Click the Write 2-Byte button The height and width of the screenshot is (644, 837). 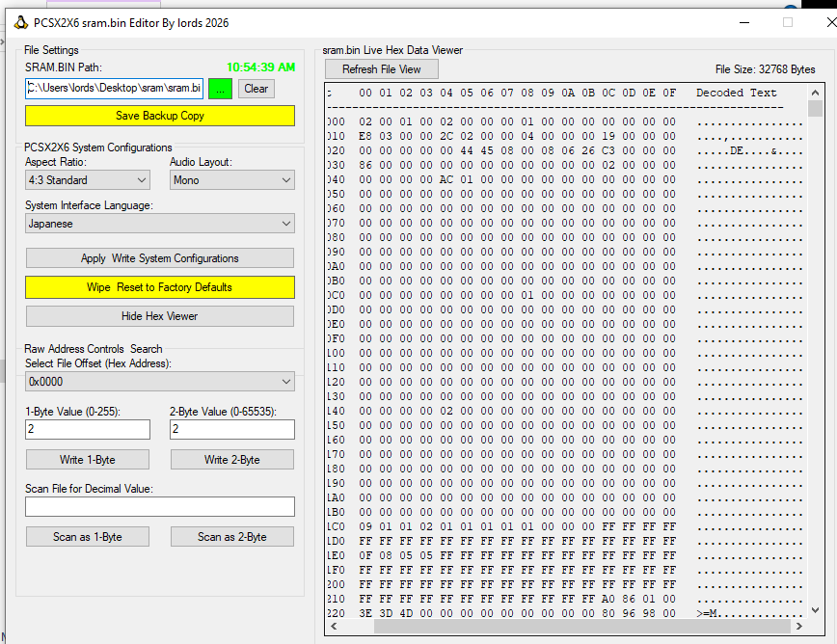[232, 460]
